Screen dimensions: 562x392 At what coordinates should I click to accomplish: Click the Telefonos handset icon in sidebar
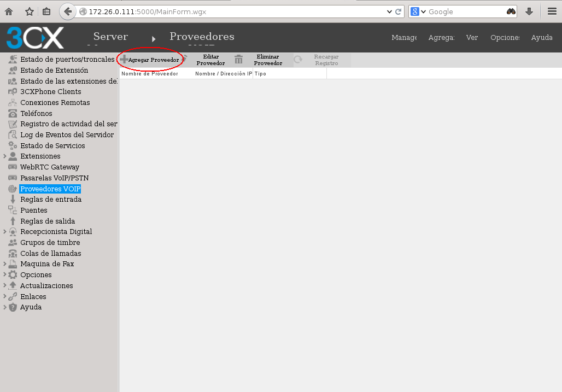12,113
